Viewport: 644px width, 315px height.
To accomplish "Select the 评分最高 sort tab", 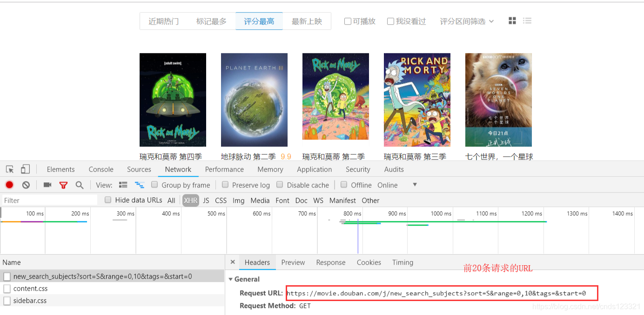I will click(x=259, y=21).
